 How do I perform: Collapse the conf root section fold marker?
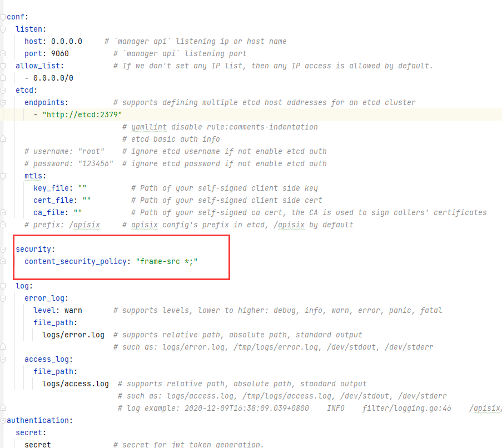[x=3, y=17]
